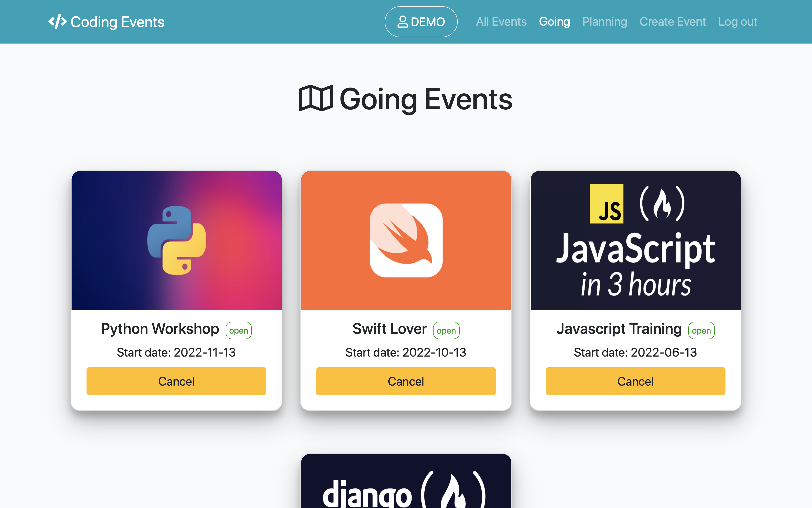This screenshot has width=812, height=508.
Task: Click the JavaScript in 3 hours thumbnail
Action: point(636,240)
